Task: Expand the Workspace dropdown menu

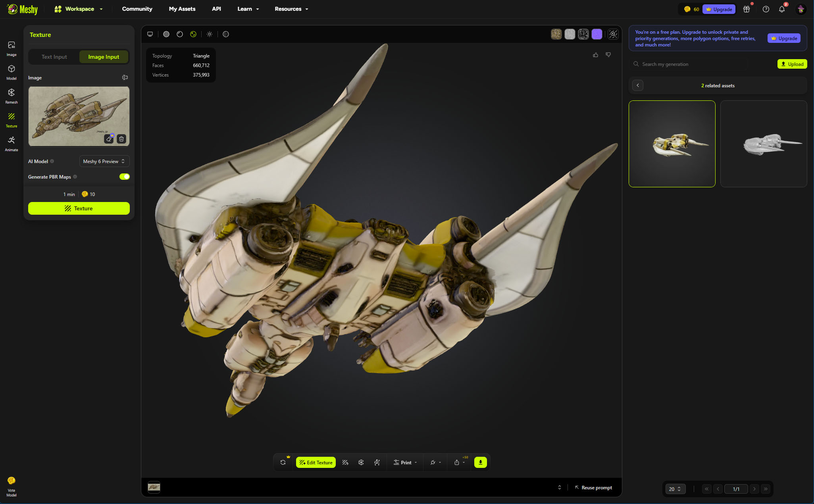Action: (x=79, y=9)
